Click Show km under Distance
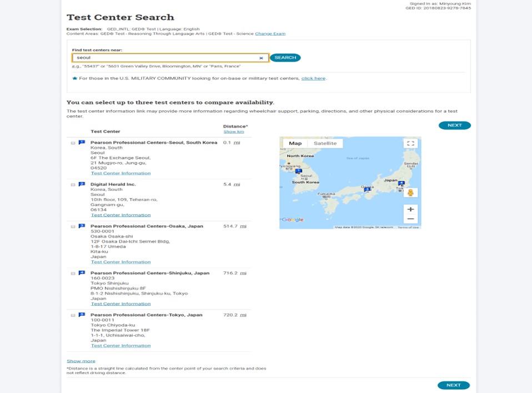Screen dimensions: 532x393 click(x=234, y=132)
